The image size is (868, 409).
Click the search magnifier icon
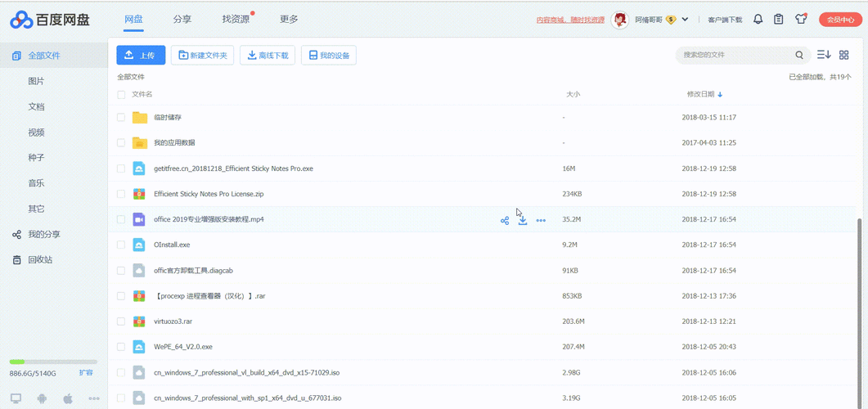tap(798, 55)
